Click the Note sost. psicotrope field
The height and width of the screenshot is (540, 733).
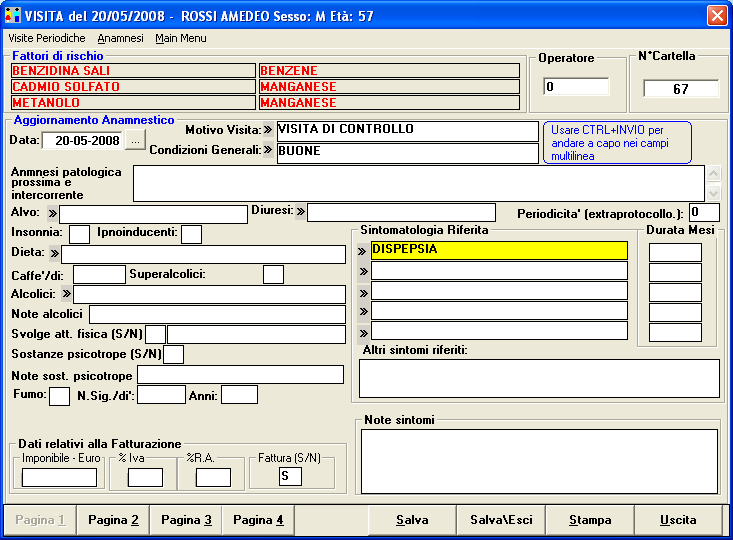[x=240, y=374]
